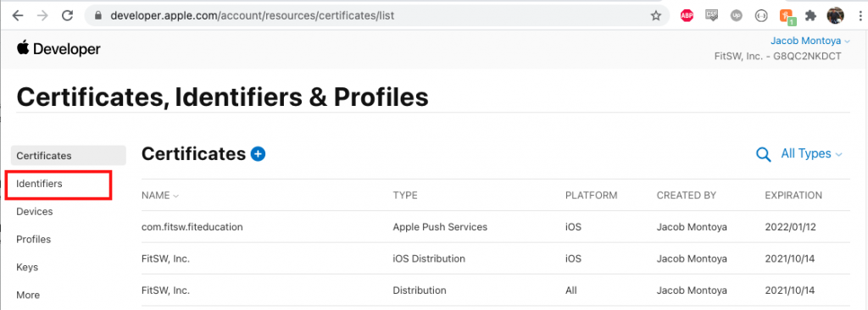Screen dimensions: 868x310
Task: Open the certificates search magnifier icon
Action: 764,154
